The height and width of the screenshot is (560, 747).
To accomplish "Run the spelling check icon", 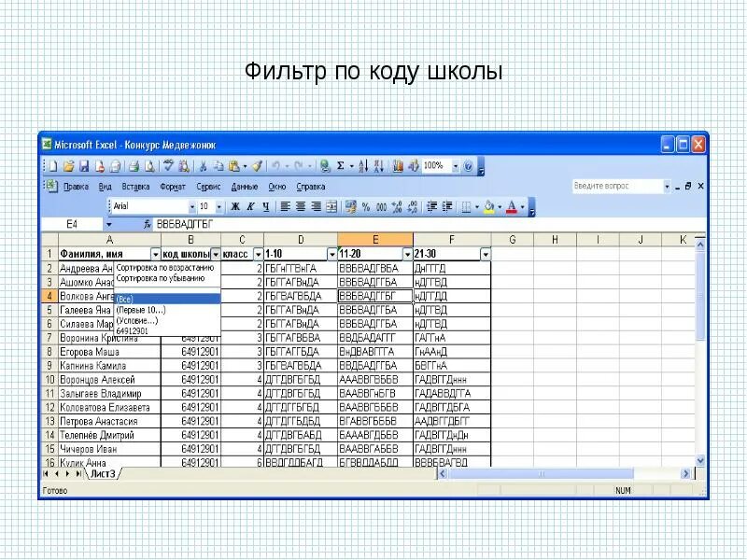I will point(168,166).
